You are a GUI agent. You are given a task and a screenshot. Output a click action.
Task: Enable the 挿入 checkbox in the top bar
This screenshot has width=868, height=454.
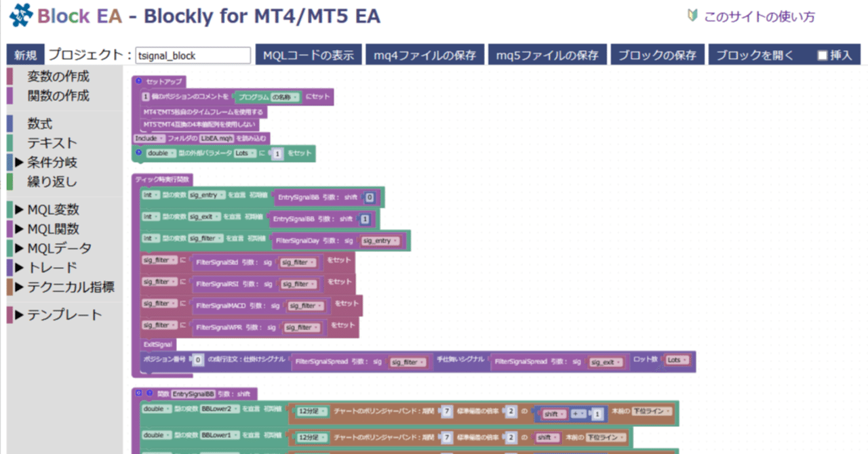823,55
